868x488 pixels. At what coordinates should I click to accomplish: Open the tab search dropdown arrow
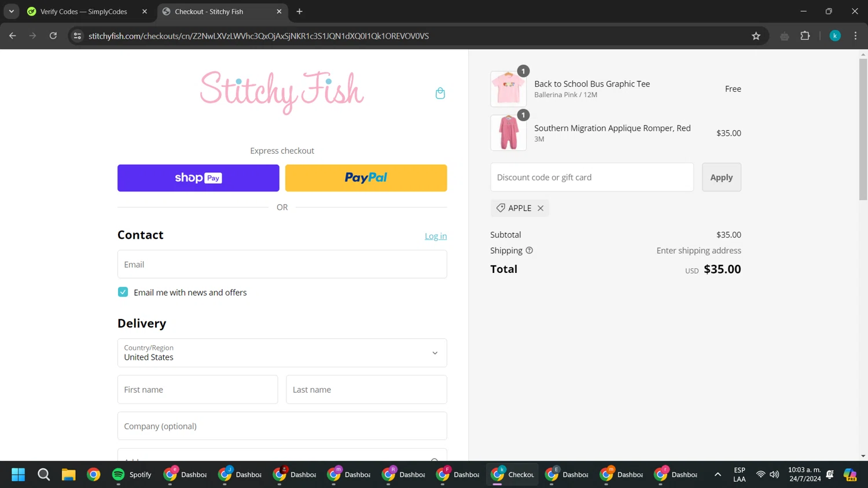11,12
